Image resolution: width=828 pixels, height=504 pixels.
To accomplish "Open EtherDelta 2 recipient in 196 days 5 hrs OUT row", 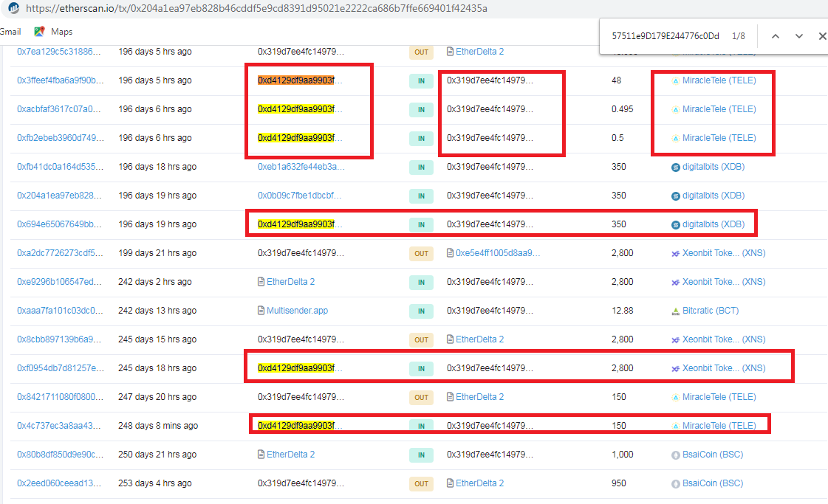I will [x=479, y=52].
